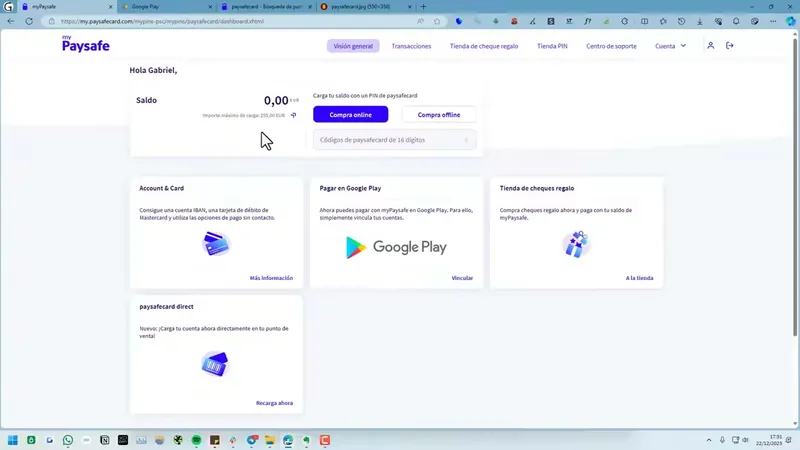The height and width of the screenshot is (450, 800).
Task: Open the Transacciones menu item
Action: (411, 46)
